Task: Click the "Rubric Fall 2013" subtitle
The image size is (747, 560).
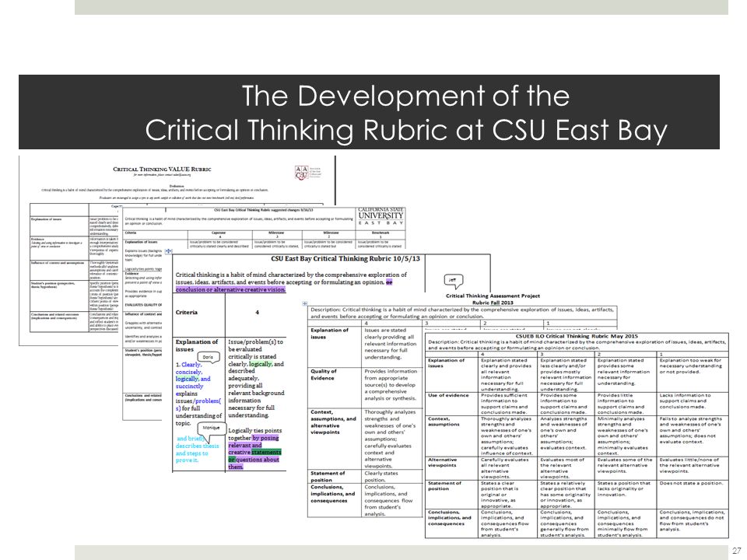Action: pos(493,303)
